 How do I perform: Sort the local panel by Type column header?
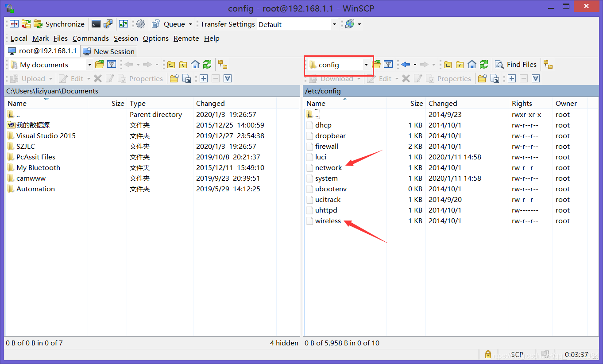point(161,103)
